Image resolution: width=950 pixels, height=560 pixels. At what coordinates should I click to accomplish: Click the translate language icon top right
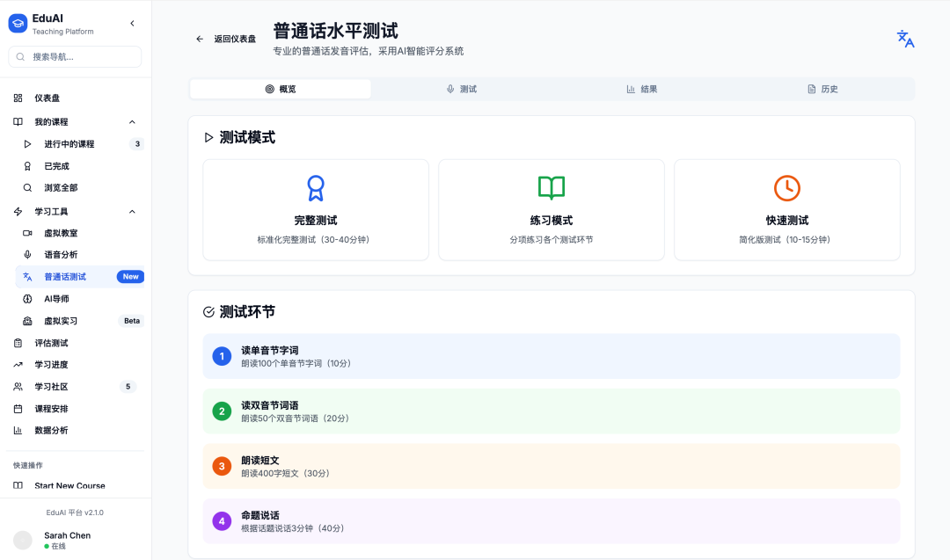(x=905, y=39)
